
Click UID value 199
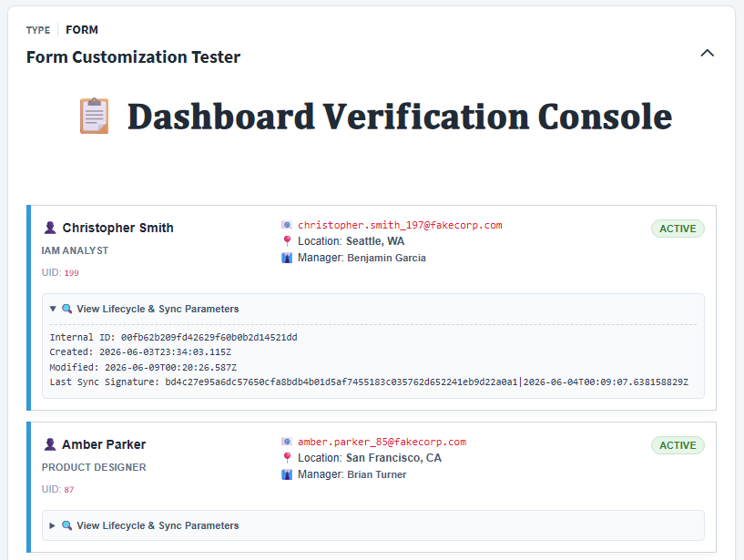point(72,273)
